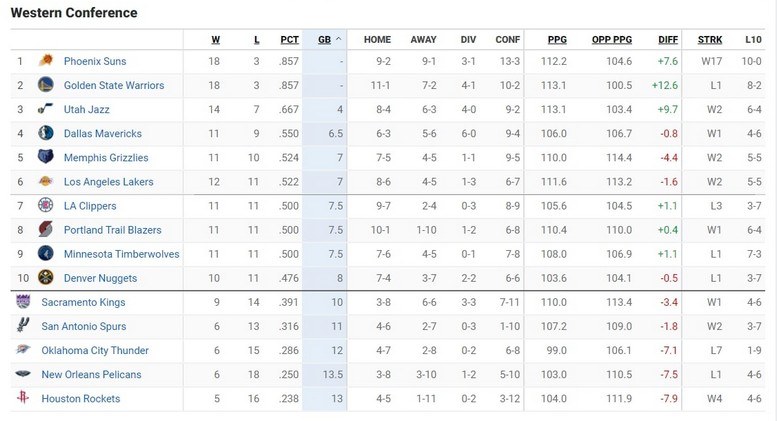Sort standings by STRK column
The width and height of the screenshot is (777, 421).
click(710, 40)
